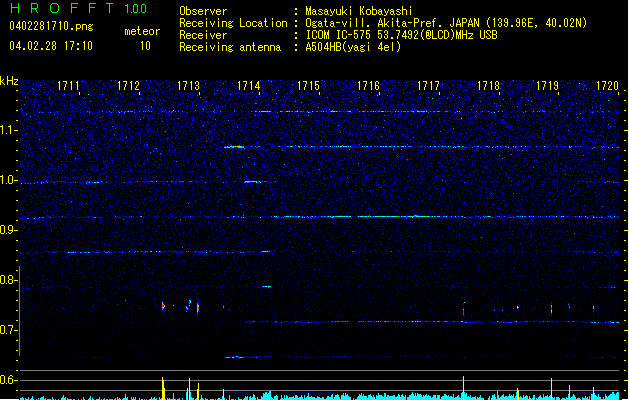Click the Observer label
Viewport: 629px width, 400px height.
[x=203, y=11]
